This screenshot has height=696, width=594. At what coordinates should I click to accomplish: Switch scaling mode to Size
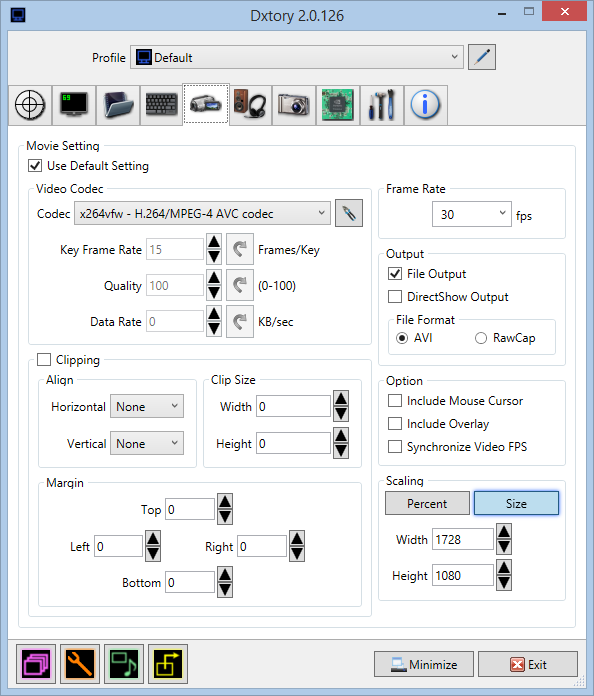pyautogui.click(x=516, y=503)
